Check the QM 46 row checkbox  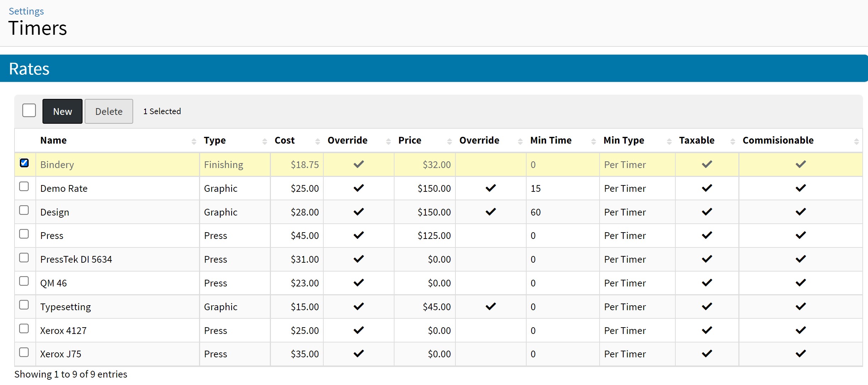[24, 281]
